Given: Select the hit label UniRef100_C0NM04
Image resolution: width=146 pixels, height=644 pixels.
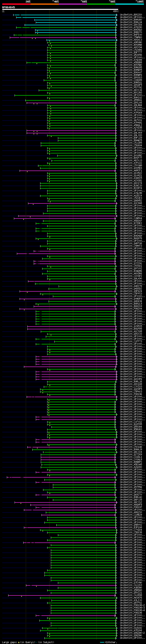Looking at the screenshot, I should point(131,218).
